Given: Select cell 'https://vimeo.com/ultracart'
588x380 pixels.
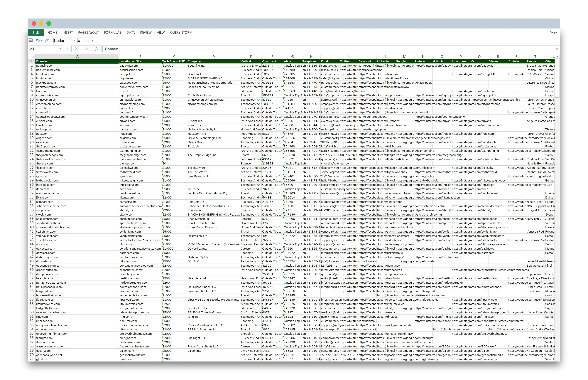Looking at the screenshot, I should point(507,329).
